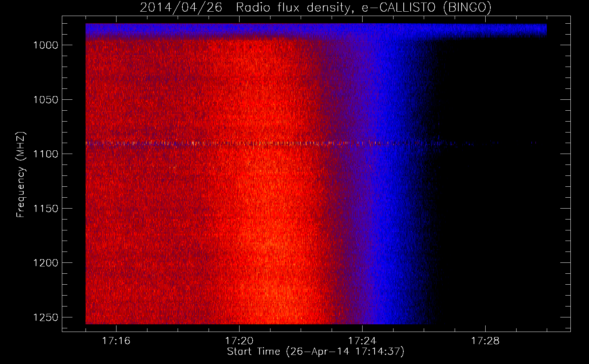Click the 1200 frequency tick label
The width and height of the screenshot is (589, 364).
pyautogui.click(x=46, y=263)
